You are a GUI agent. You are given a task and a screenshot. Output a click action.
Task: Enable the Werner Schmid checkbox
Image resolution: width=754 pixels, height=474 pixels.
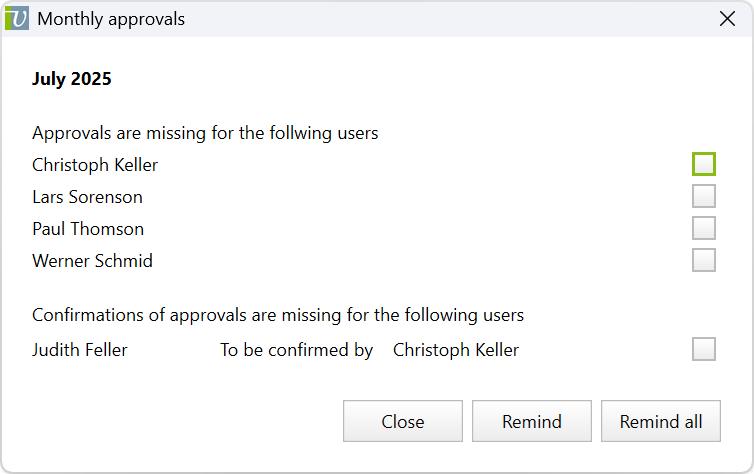pyautogui.click(x=704, y=260)
